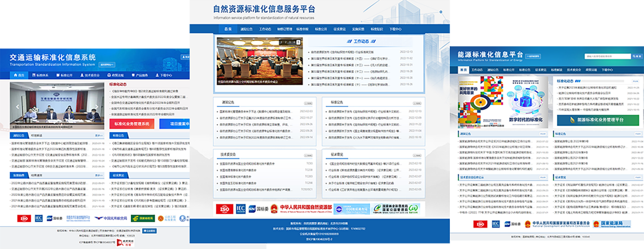
Task: Open 工作动态 on energy platform nav
Action: 477,70
